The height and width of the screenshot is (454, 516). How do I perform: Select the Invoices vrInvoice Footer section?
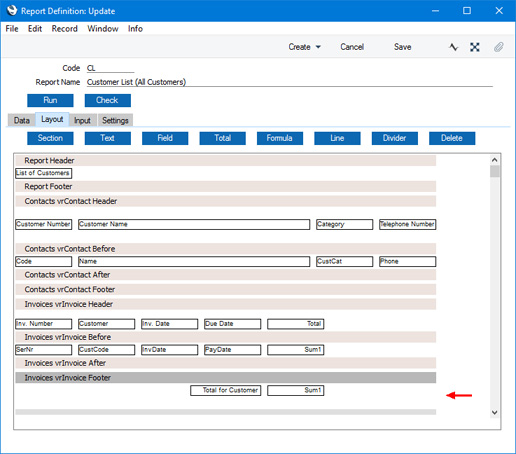tap(226, 378)
